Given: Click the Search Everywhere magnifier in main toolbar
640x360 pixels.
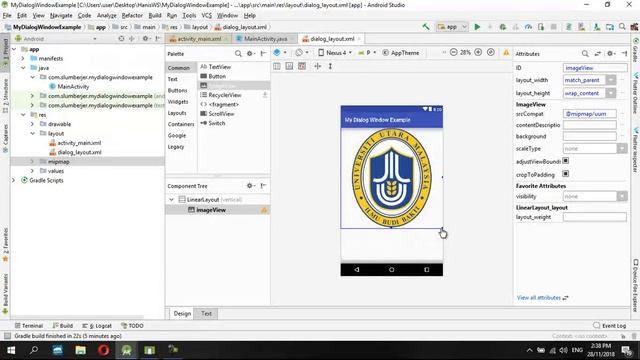Looking at the screenshot, I should tap(622, 27).
